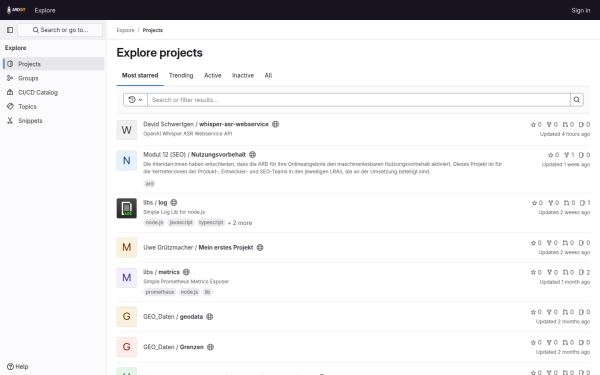Click the CI/CD Catalog sidebar icon
The width and height of the screenshot is (600, 375).
(10, 92)
